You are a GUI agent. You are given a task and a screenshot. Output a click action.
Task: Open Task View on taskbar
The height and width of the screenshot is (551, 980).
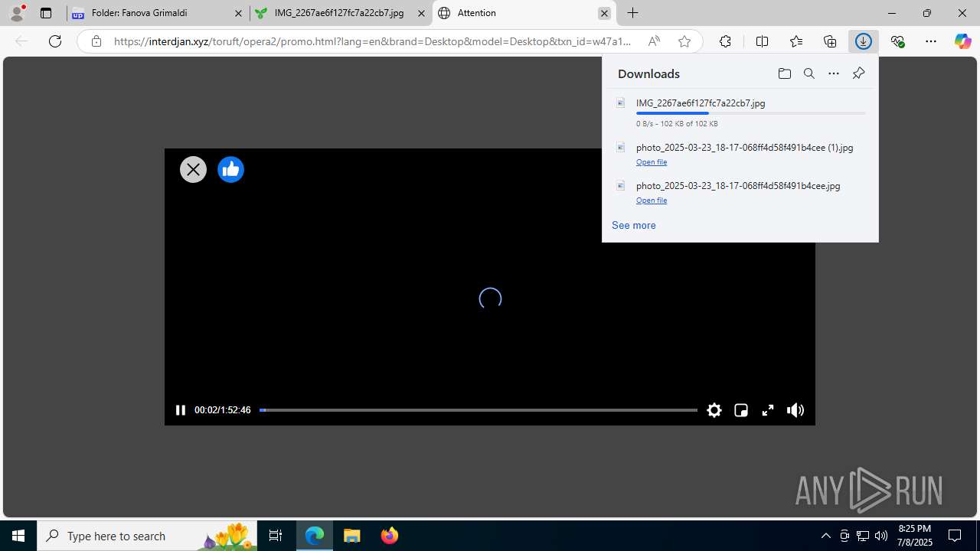point(276,536)
